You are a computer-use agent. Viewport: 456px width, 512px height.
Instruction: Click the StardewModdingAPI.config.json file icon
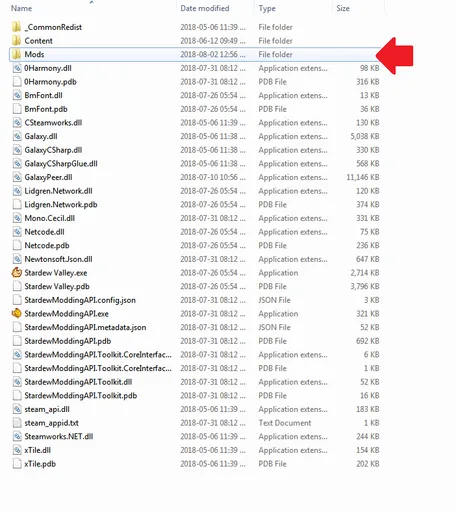tap(17, 300)
